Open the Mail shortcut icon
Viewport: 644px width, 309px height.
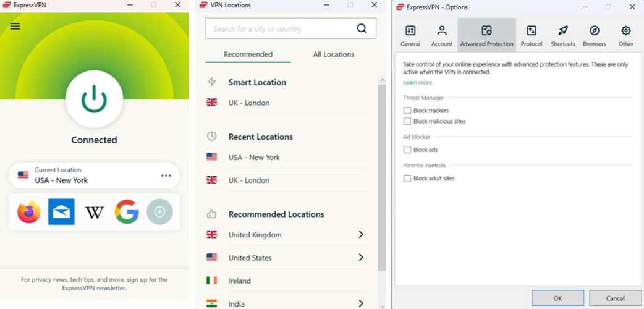pyautogui.click(x=61, y=212)
